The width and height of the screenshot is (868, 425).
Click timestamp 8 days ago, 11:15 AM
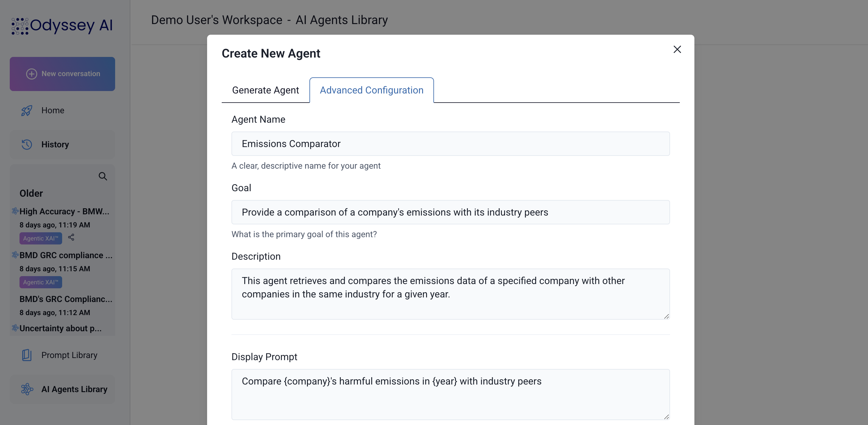pyautogui.click(x=55, y=269)
